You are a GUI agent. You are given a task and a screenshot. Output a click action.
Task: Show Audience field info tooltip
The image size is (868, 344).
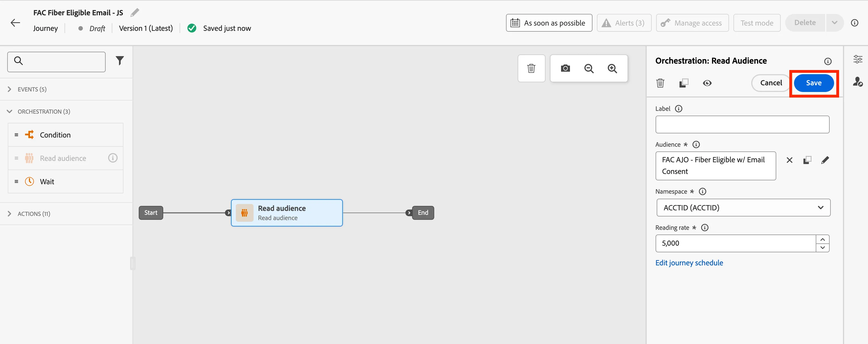tap(696, 144)
